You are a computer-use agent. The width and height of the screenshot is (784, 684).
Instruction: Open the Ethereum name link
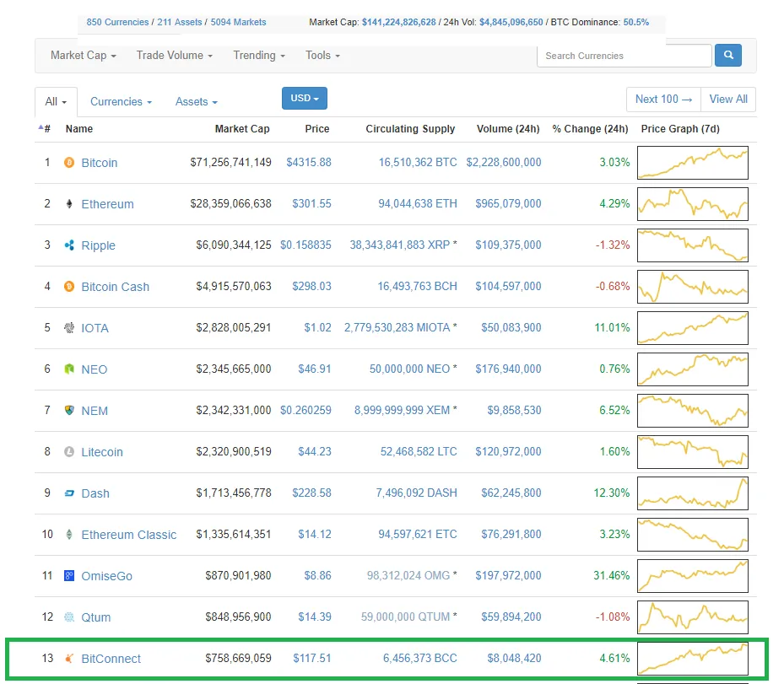tap(107, 204)
